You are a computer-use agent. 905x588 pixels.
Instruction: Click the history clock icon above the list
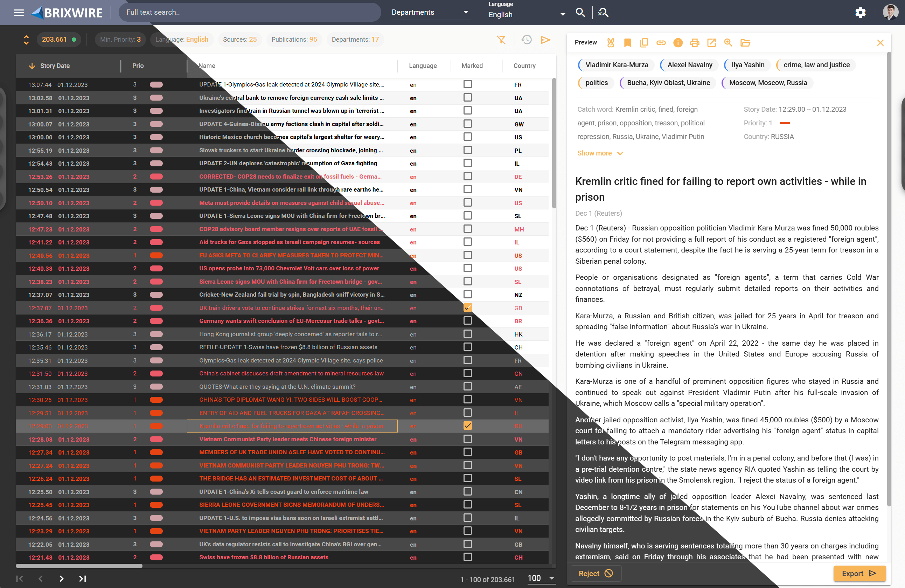click(526, 40)
